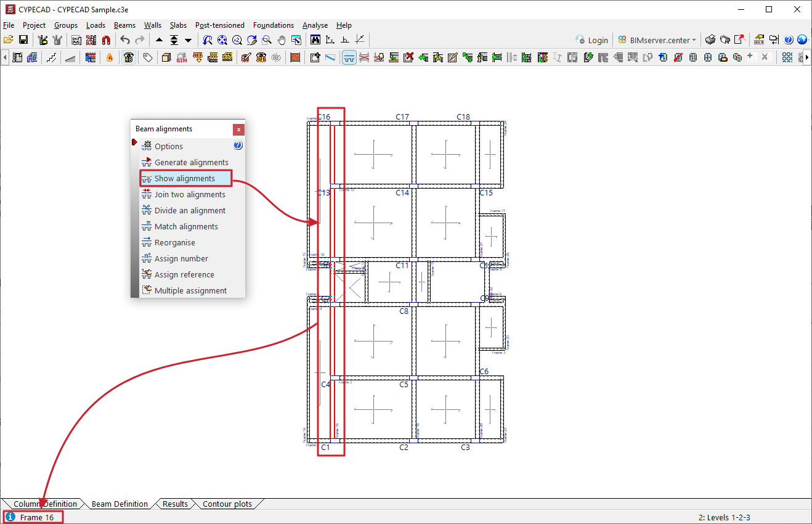Viewport: 812px width, 524px height.
Task: Click the binoculars search icon
Action: click(x=315, y=40)
